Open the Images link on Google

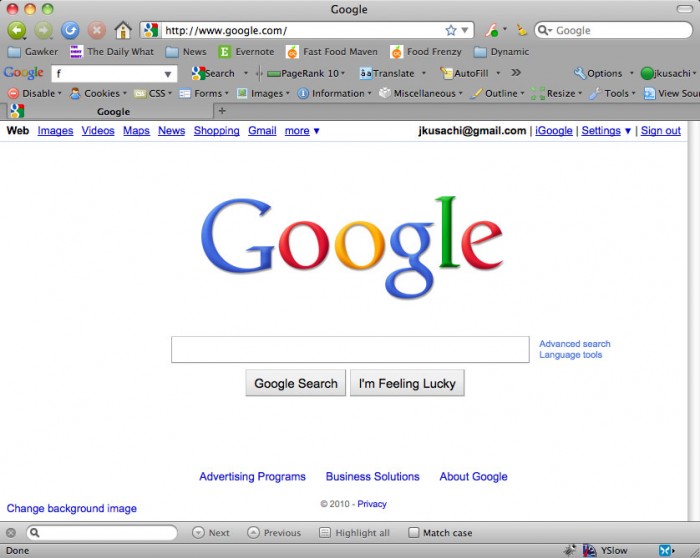click(x=55, y=131)
